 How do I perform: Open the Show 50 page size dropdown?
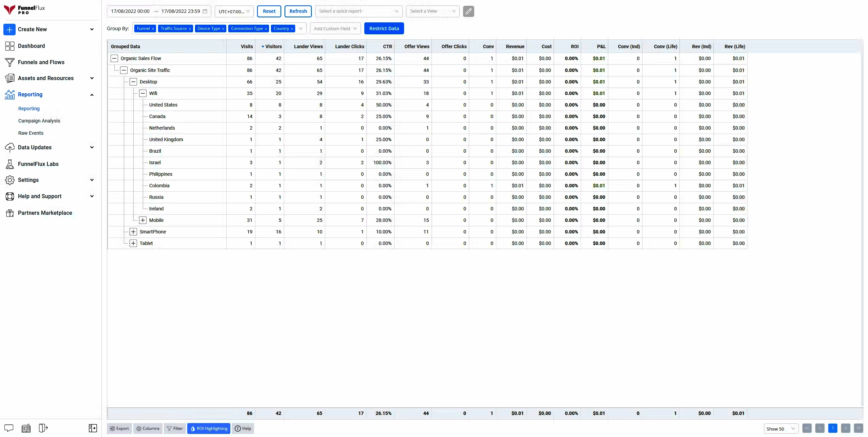(780, 429)
